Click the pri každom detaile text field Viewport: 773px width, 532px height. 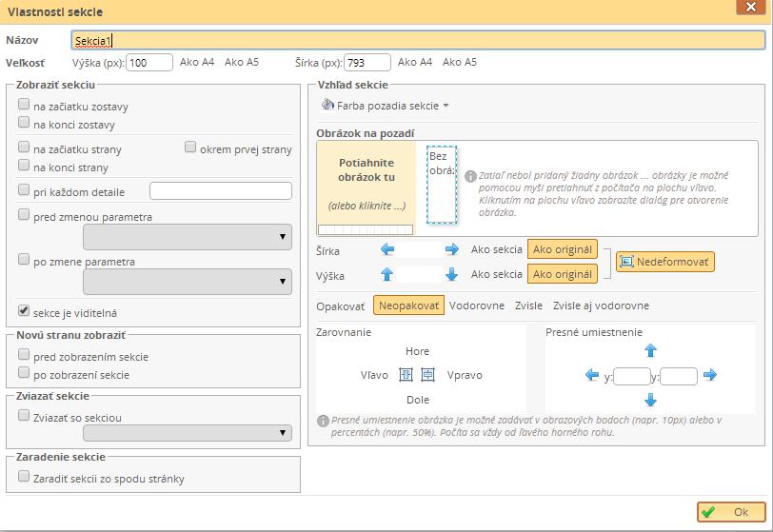(x=221, y=190)
